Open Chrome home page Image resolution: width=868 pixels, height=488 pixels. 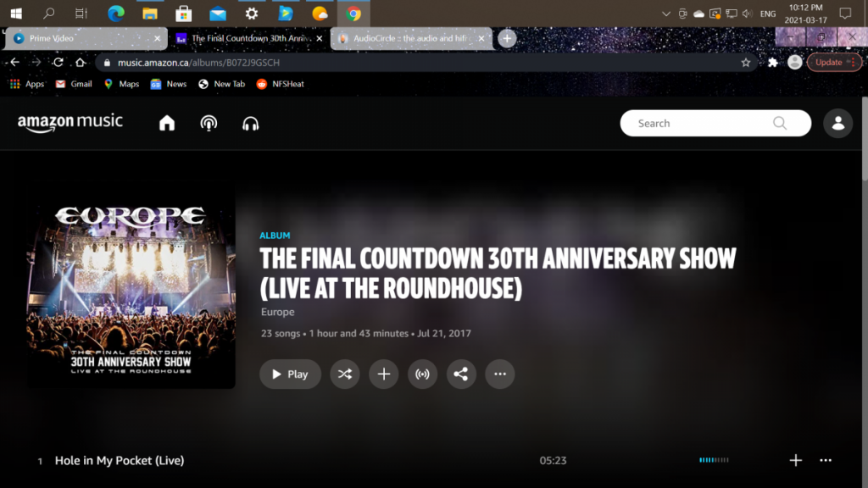pos(81,63)
